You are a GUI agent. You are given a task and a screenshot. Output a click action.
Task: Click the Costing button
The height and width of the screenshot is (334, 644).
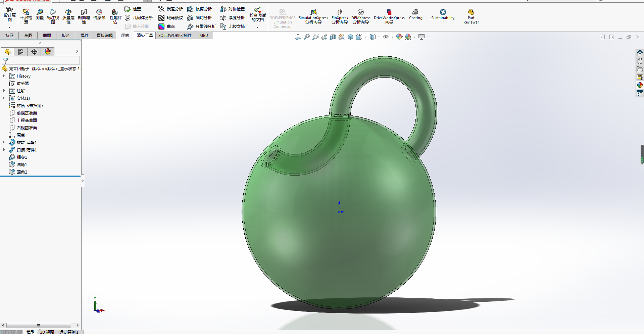[415, 14]
